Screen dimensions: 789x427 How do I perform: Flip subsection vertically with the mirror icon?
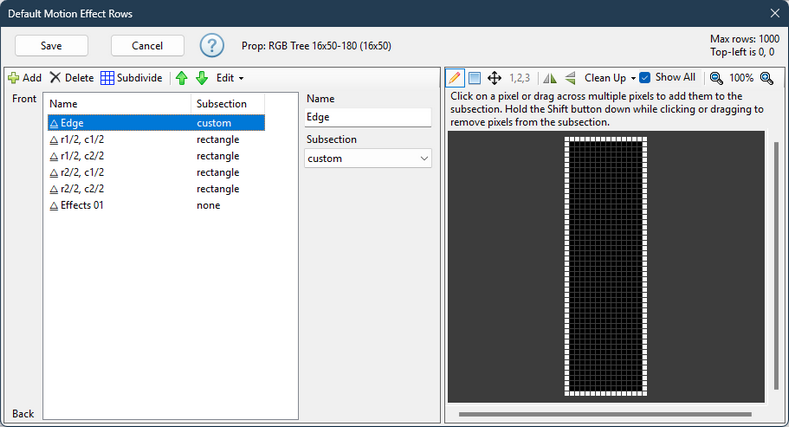(x=570, y=78)
